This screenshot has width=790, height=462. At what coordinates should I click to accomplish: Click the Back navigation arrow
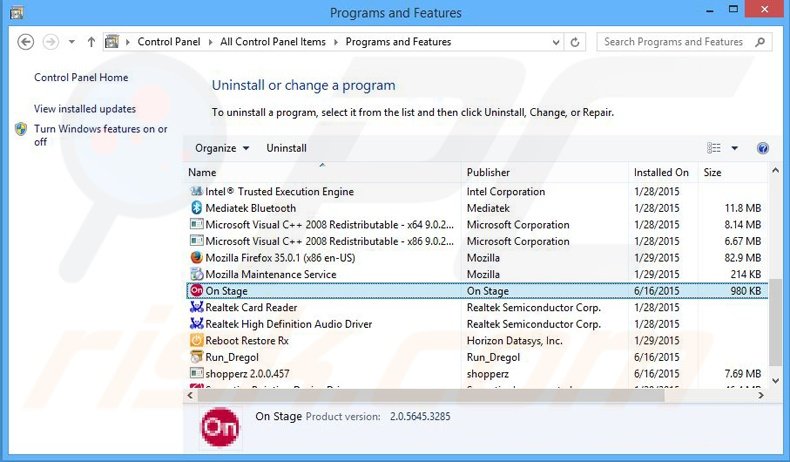pos(26,42)
